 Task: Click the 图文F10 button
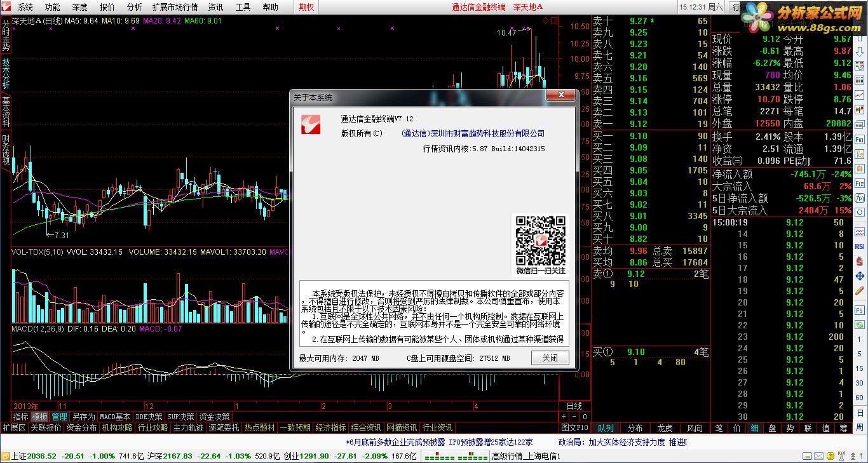[574, 428]
